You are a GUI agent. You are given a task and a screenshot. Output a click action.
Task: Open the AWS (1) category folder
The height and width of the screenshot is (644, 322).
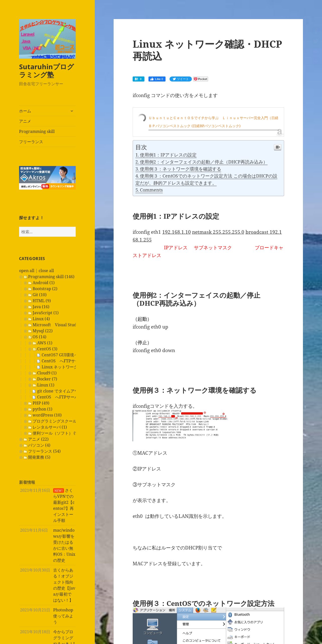(45, 343)
